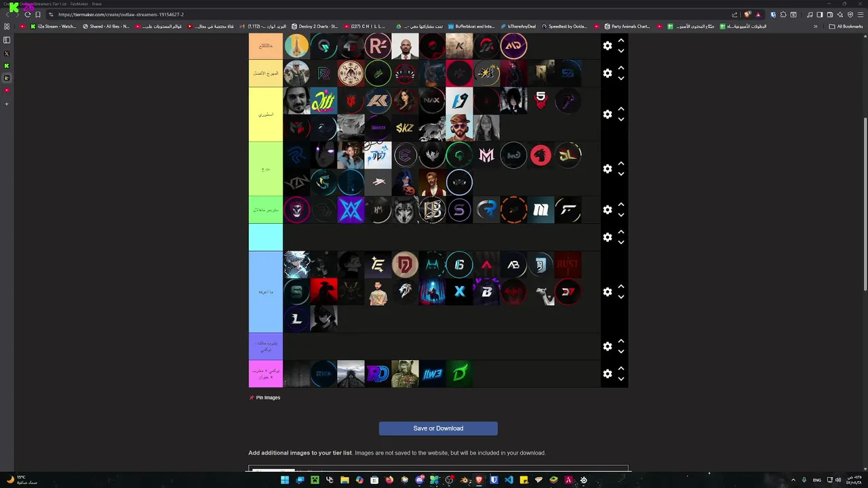Screen dimensions: 868x488
Task: Select the MD logo image in top tier
Action: (x=513, y=46)
